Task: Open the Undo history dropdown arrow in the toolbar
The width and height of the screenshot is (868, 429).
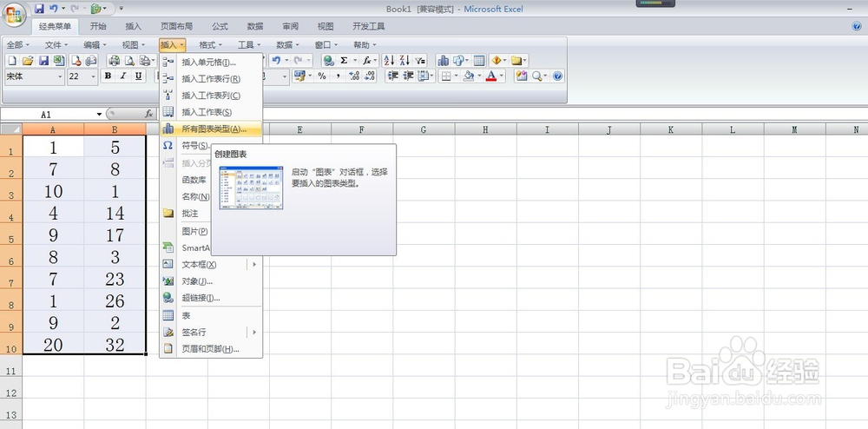Action: click(x=286, y=61)
